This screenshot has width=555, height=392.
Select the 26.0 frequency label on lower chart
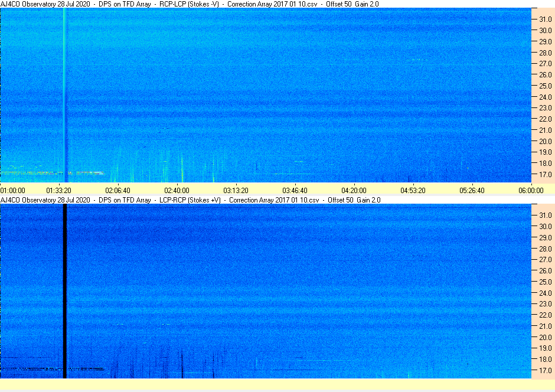point(546,270)
